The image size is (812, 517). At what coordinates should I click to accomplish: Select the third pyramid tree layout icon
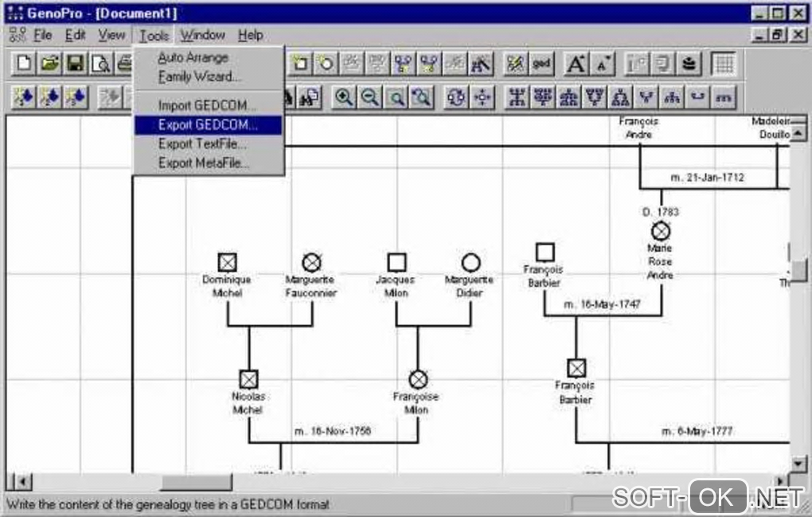tap(568, 97)
